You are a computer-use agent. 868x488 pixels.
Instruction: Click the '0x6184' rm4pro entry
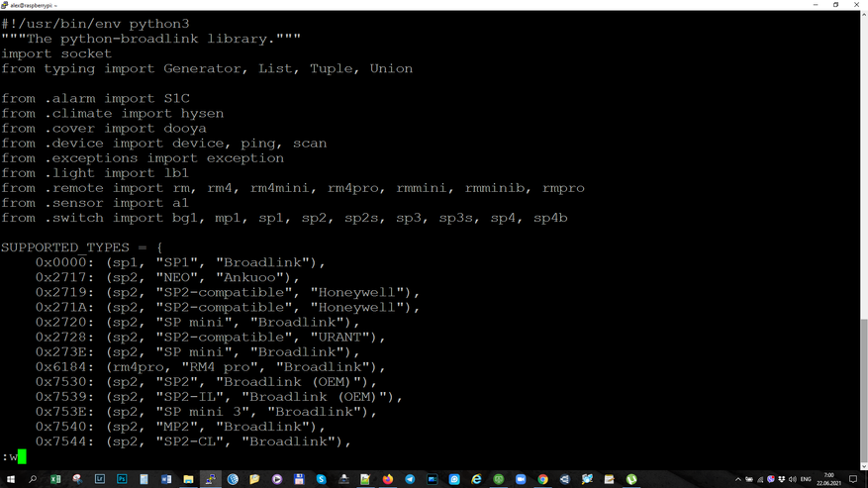[211, 366]
